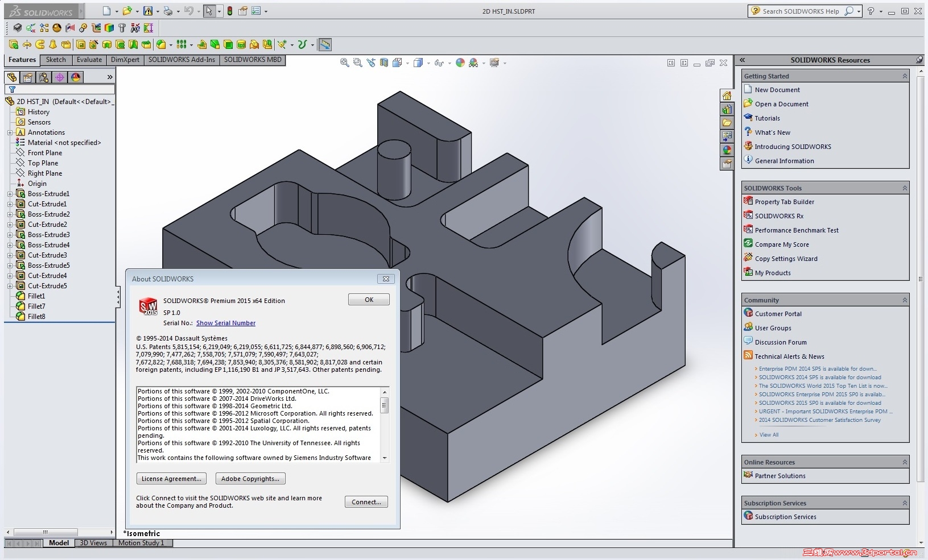Click the Instant3D ruler icon
The height and width of the screenshot is (560, 928).
click(325, 44)
